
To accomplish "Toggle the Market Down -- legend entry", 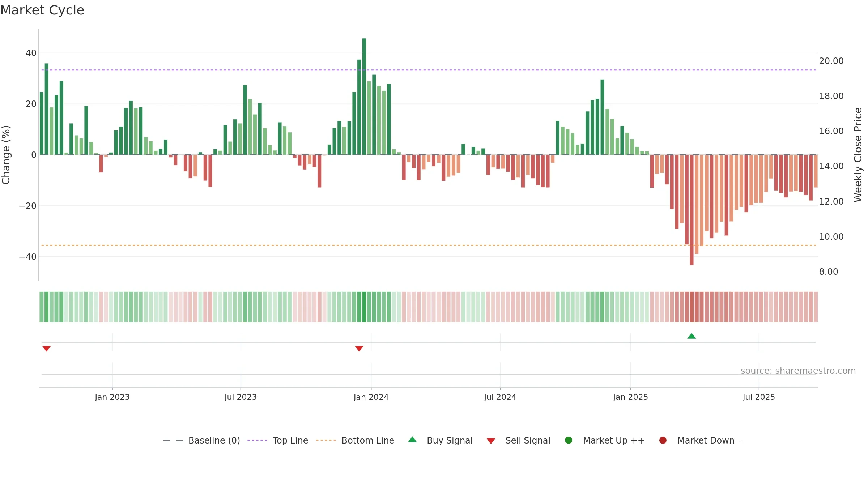I will pyautogui.click(x=701, y=440).
